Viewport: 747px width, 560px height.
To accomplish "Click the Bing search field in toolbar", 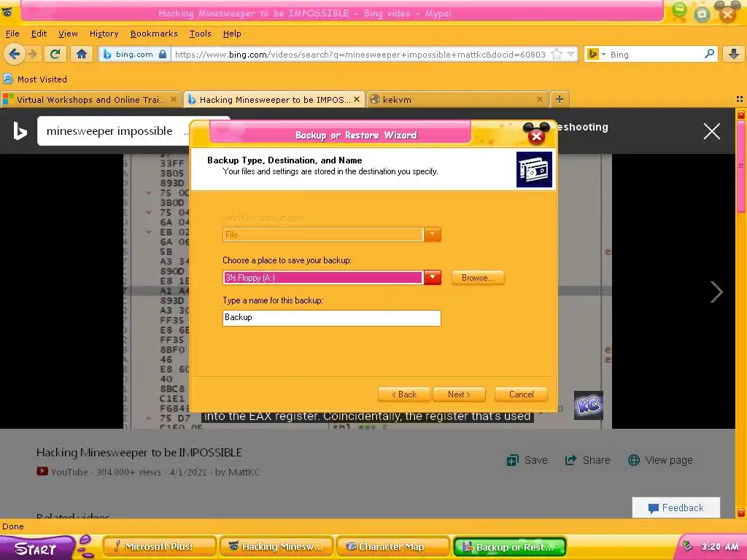I will 655,54.
